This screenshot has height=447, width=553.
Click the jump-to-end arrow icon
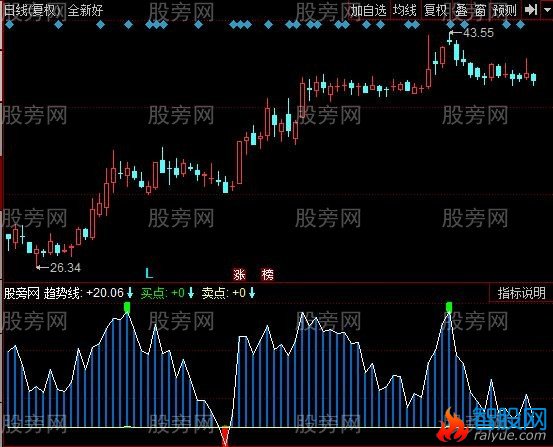click(x=531, y=10)
